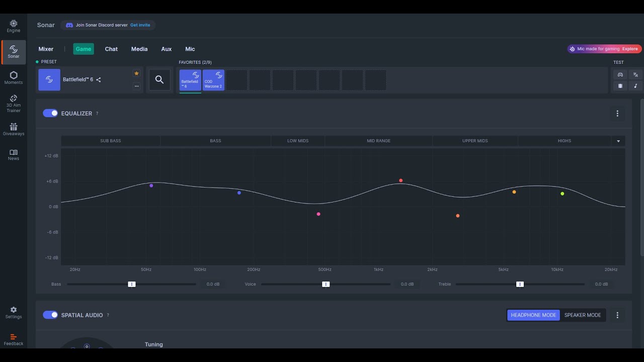The height and width of the screenshot is (362, 644).
Task: Switch to Headphone Mode
Action: click(x=533, y=315)
